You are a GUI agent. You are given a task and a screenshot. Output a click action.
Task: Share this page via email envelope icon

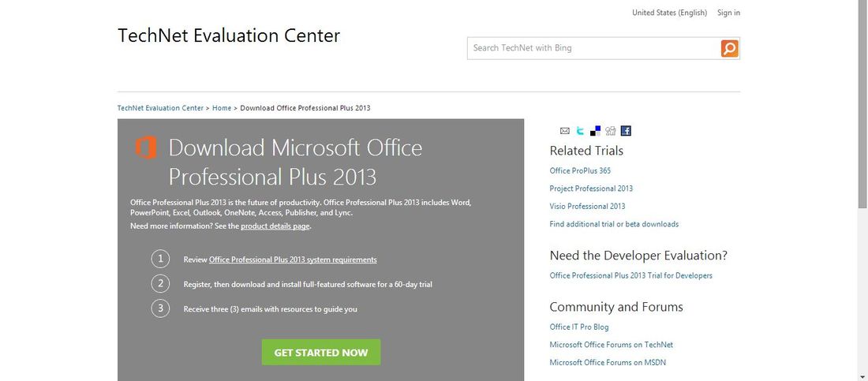tap(565, 131)
